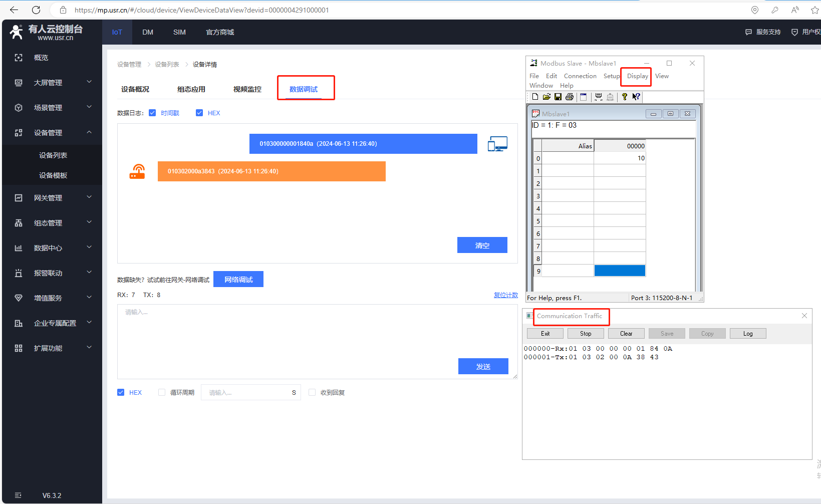Click the 复位计数 reset counter link
Screen dimensions: 821x504
tap(505, 295)
